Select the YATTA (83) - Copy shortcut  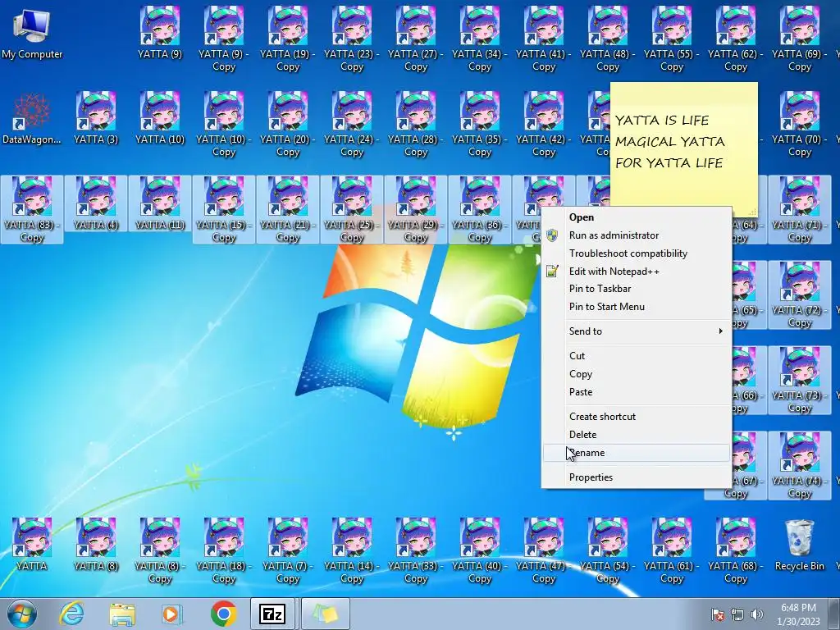tap(32, 209)
